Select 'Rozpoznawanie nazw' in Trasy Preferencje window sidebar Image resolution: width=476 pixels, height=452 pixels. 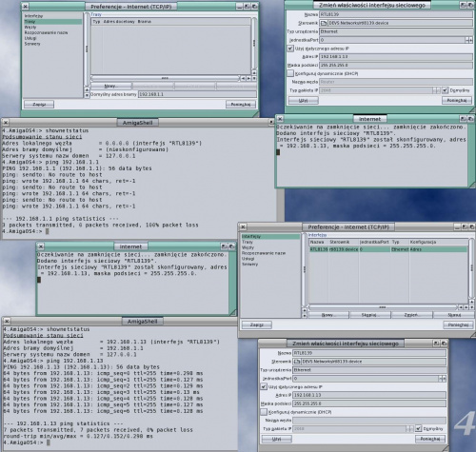pyautogui.click(x=52, y=32)
